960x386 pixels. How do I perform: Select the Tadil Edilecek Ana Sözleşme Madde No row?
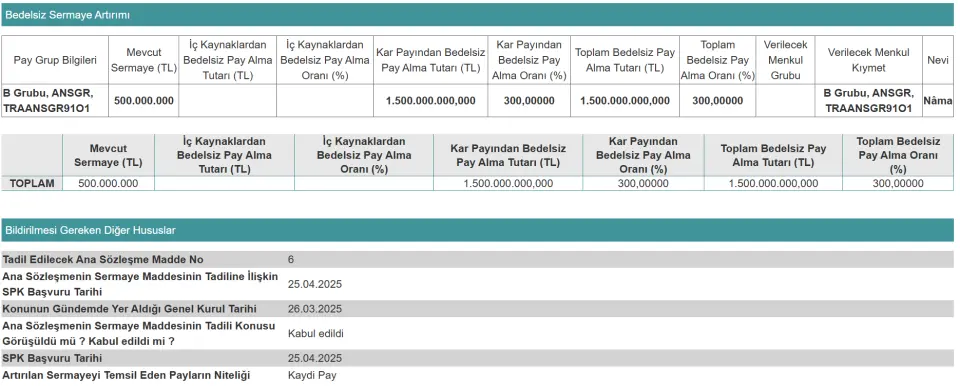[x=477, y=259]
